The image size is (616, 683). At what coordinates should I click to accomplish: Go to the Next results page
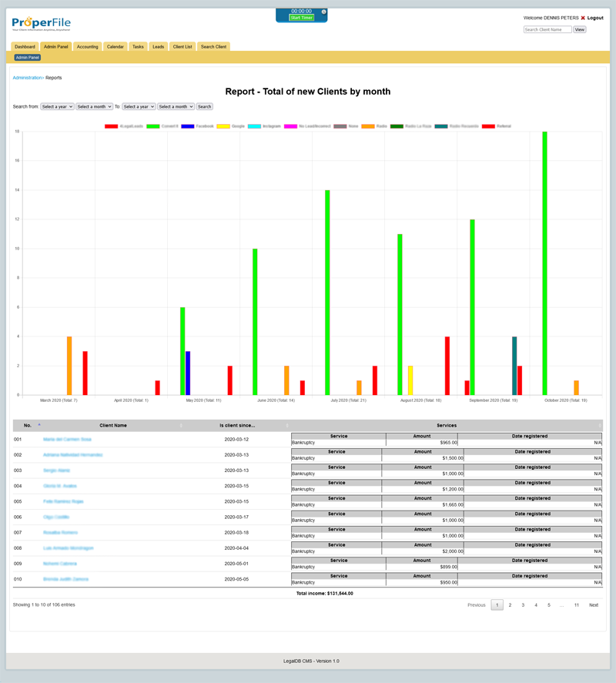click(594, 605)
